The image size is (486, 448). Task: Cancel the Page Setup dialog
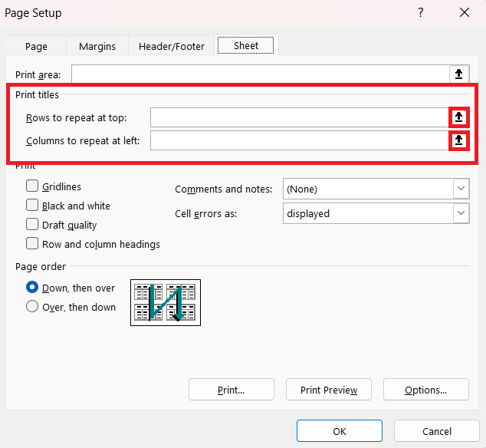pos(437,431)
